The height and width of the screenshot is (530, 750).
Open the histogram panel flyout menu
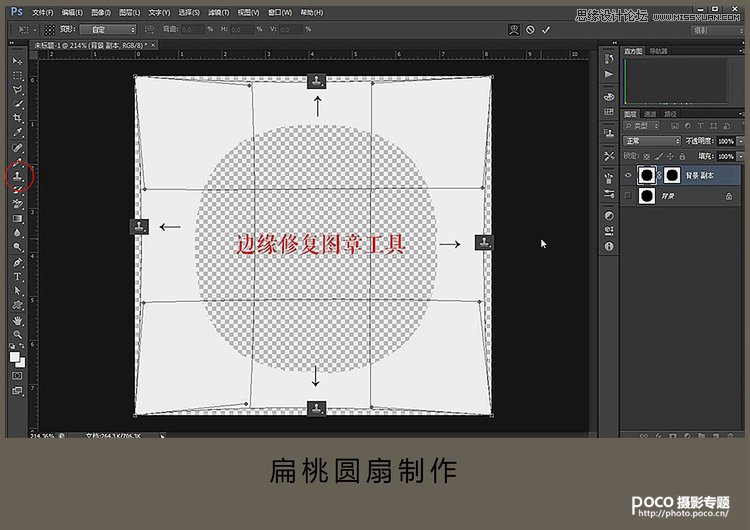[740, 51]
